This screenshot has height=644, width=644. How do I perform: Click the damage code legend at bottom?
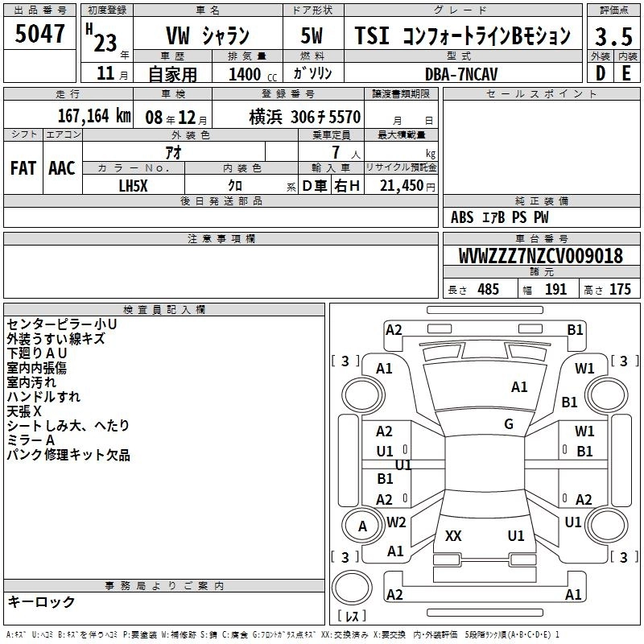[x=283, y=634]
